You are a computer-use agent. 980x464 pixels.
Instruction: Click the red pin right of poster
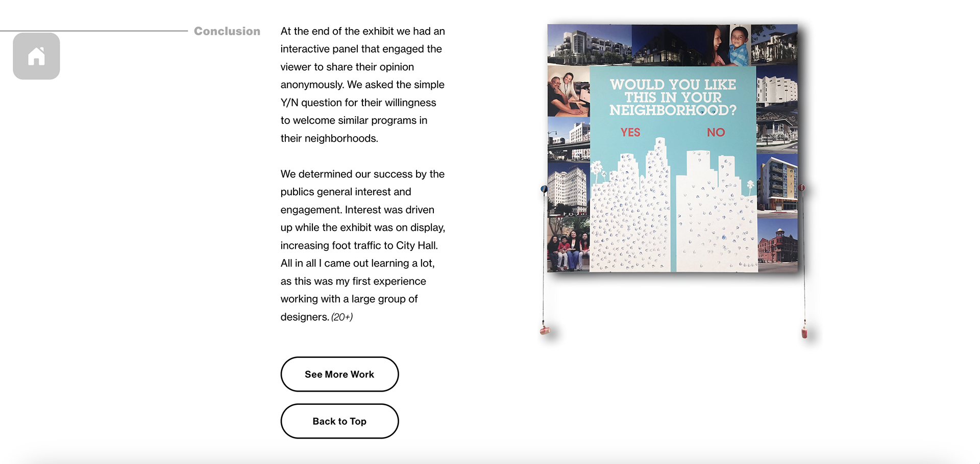tap(802, 188)
